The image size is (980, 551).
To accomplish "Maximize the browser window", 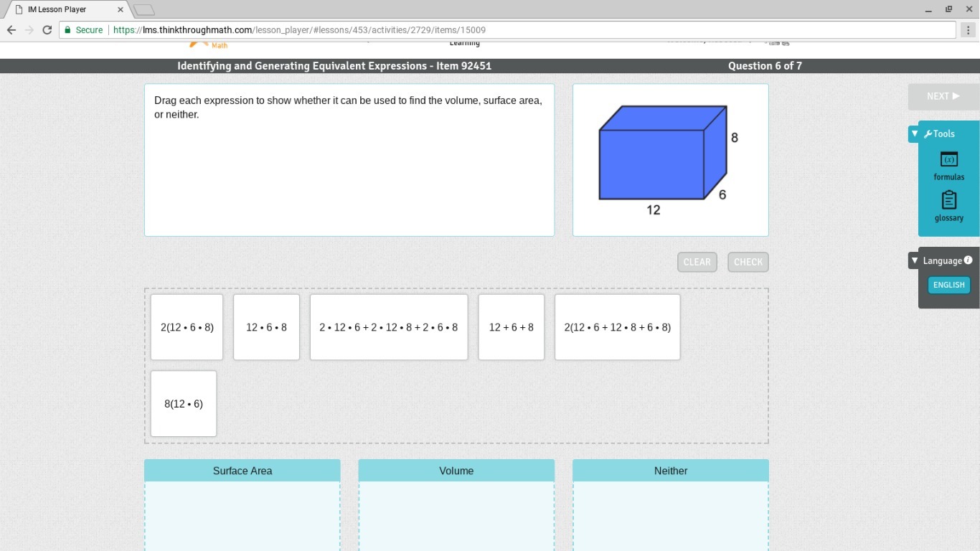I will (948, 10).
